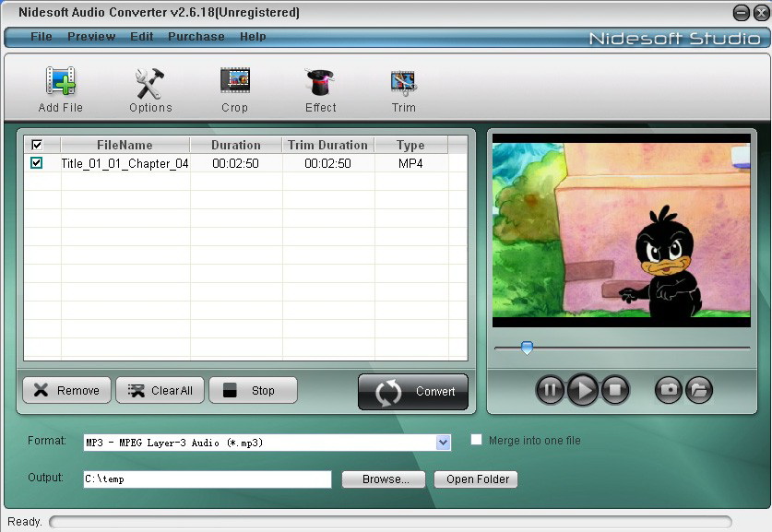772x532 pixels.
Task: Open the Purchase menu
Action: 196,36
